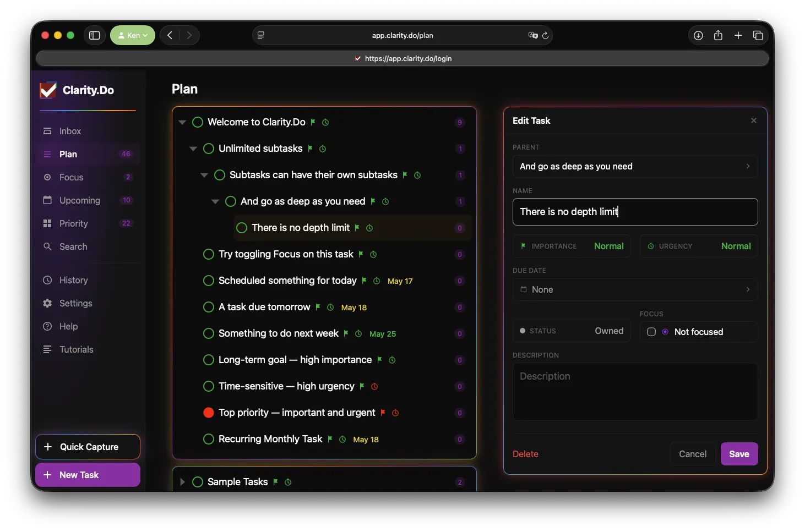Open the Upcoming view
This screenshot has height=532, width=805.
tap(88, 200)
